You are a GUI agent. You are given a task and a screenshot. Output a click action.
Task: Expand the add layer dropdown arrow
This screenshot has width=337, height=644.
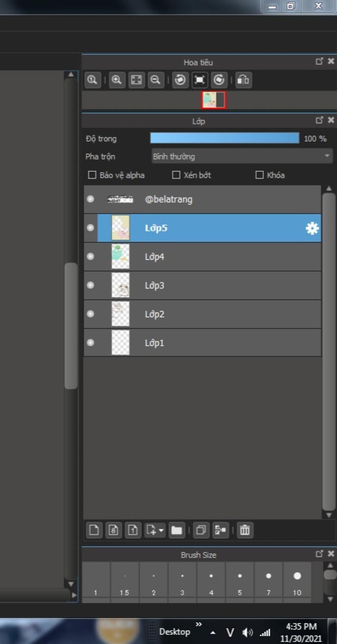click(161, 530)
